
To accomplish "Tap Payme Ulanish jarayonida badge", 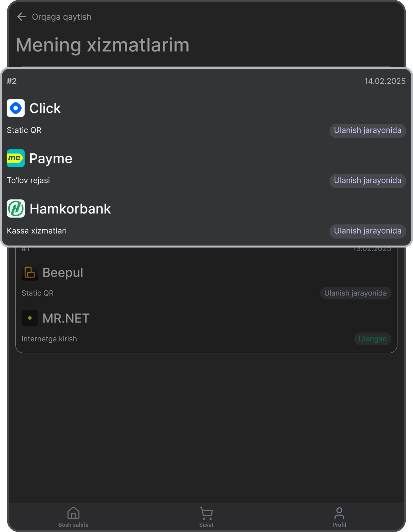I will click(x=368, y=181).
